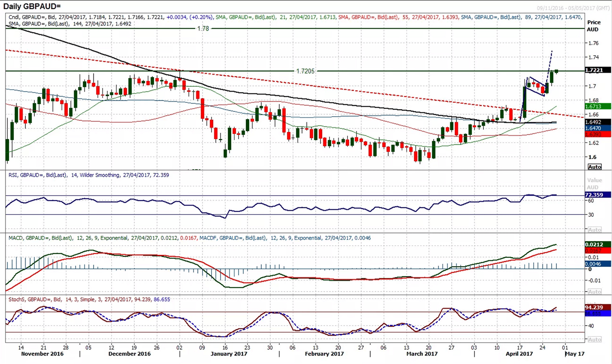Screen dimensions: 612x364
Task: Click the Auto button in the price chart
Action: 594,167
